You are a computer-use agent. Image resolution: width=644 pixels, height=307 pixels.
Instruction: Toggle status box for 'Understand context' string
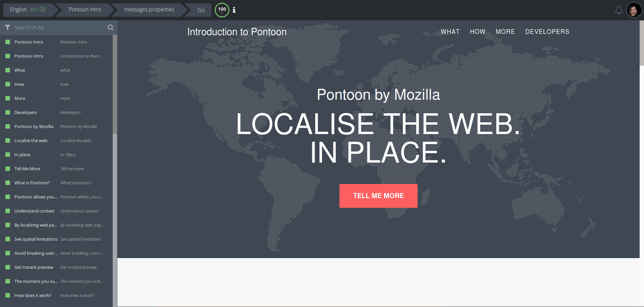[8, 211]
